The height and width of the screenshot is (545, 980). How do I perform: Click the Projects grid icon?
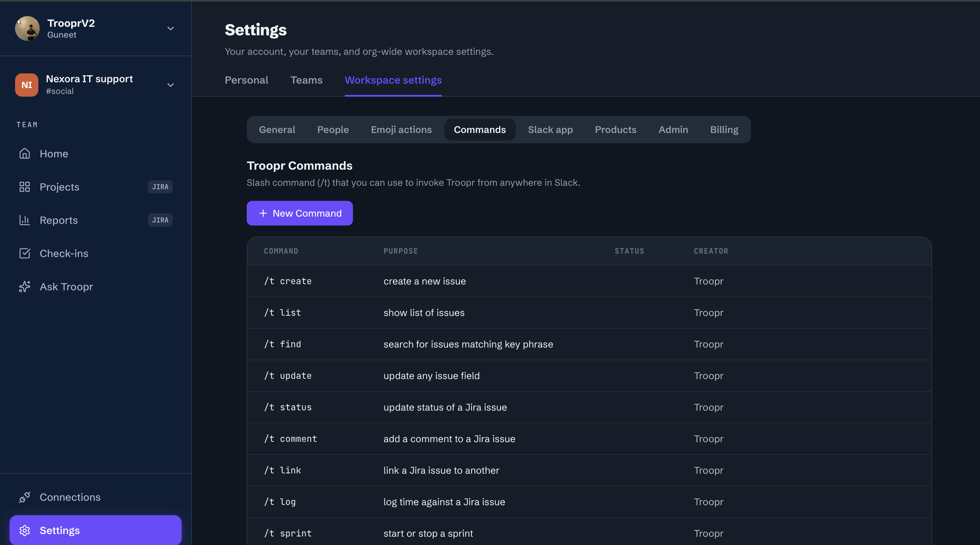[x=25, y=187]
